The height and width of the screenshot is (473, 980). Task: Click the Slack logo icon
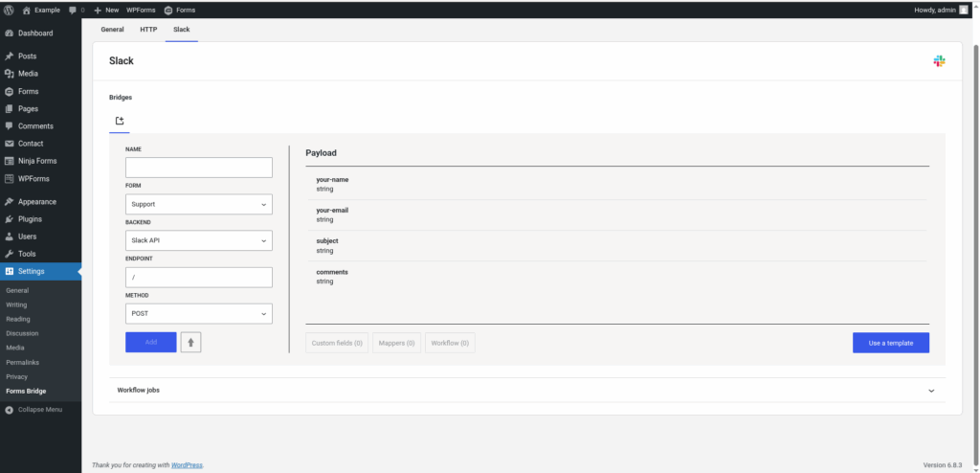tap(939, 60)
